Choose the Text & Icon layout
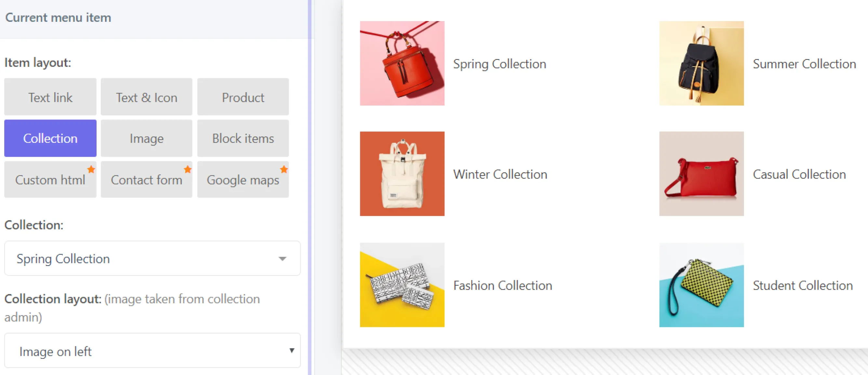 pos(147,97)
